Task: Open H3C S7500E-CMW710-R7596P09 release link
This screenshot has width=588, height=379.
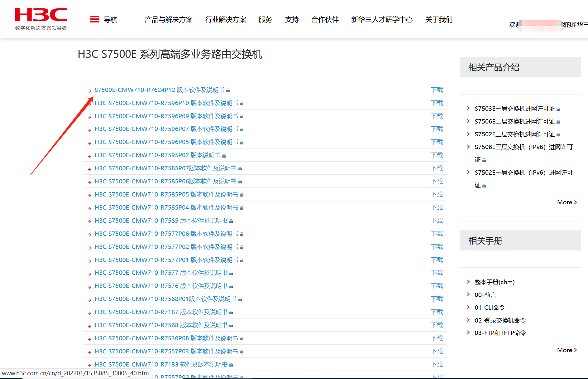Action: (x=166, y=116)
